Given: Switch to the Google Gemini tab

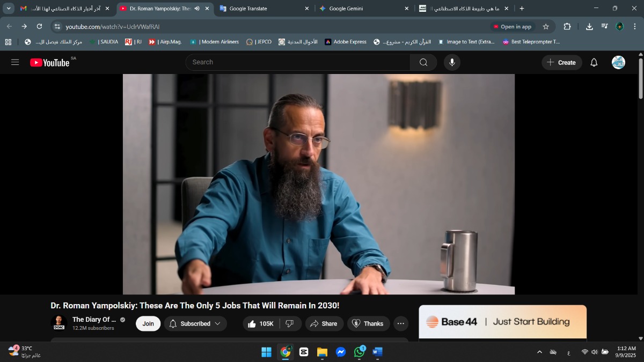Looking at the screenshot, I should point(364,9).
